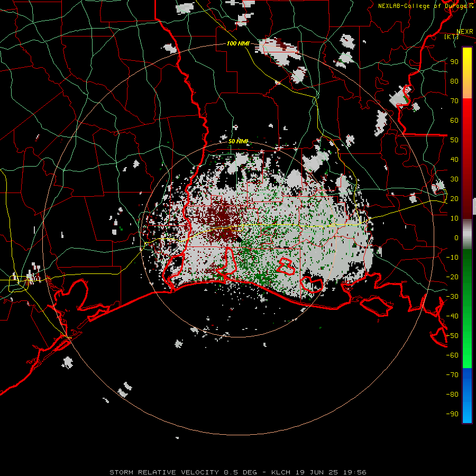This screenshot has width=476, height=476.
Task: Click the NEXLAB-College of DuPage credit text
Action: (x=425, y=6)
